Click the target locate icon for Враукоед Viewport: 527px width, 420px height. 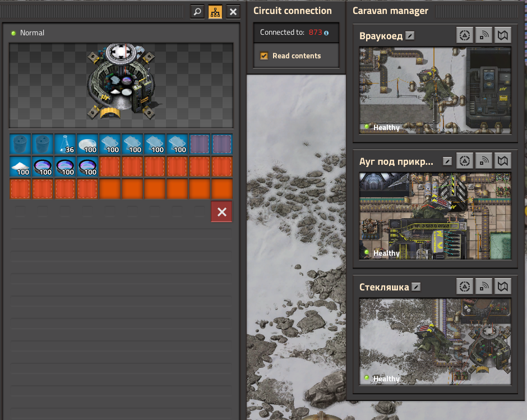(x=465, y=35)
